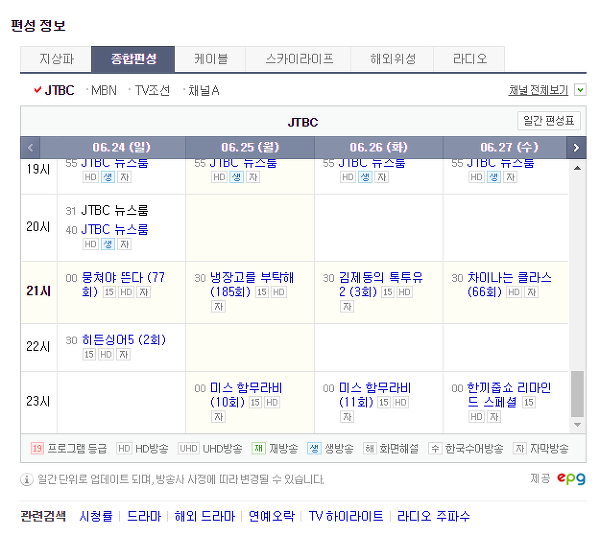Open 뭉쳐야 뜬다 (77회) program

tap(123, 284)
